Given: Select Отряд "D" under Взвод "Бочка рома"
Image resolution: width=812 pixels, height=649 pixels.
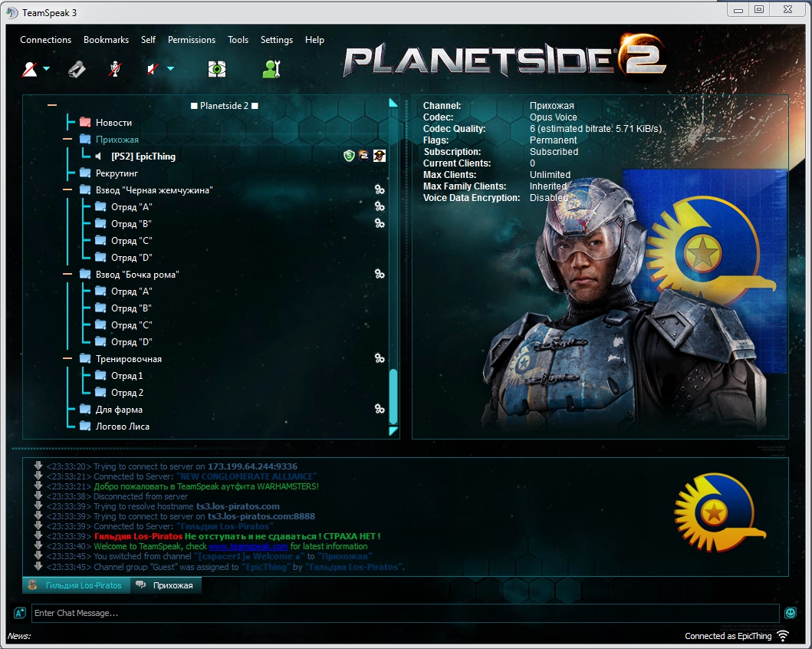Looking at the screenshot, I should [132, 342].
